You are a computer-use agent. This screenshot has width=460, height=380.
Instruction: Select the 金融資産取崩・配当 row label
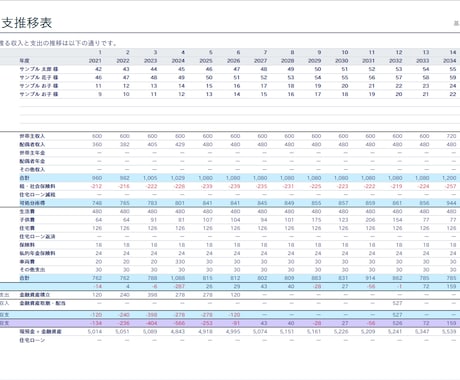(x=42, y=303)
